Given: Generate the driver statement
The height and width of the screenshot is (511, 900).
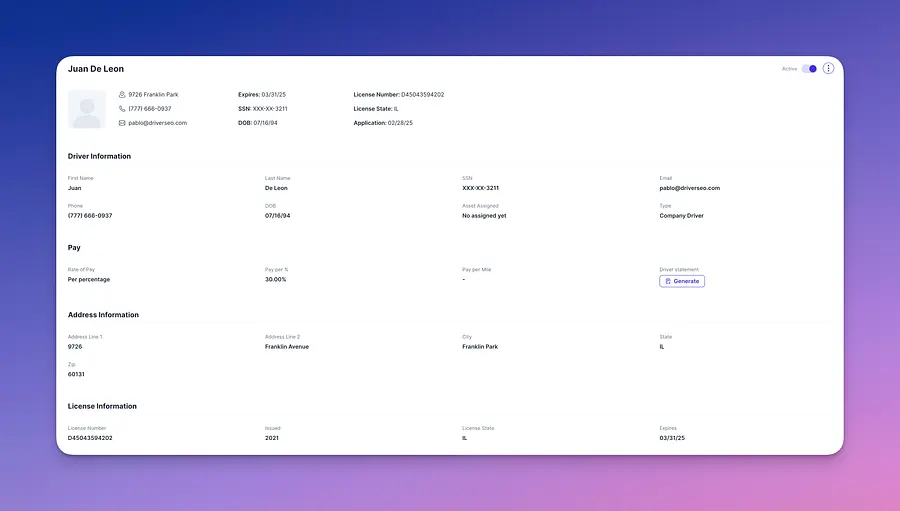Looking at the screenshot, I should point(682,281).
